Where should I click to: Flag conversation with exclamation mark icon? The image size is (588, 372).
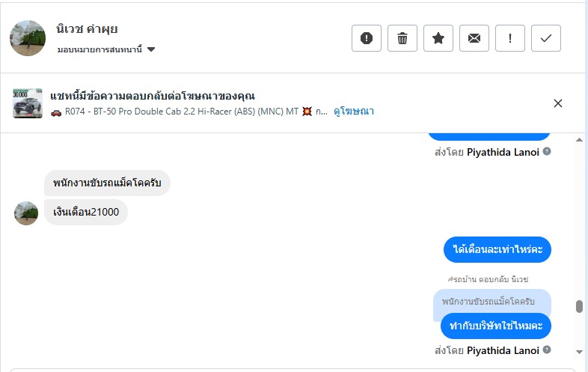tap(510, 38)
